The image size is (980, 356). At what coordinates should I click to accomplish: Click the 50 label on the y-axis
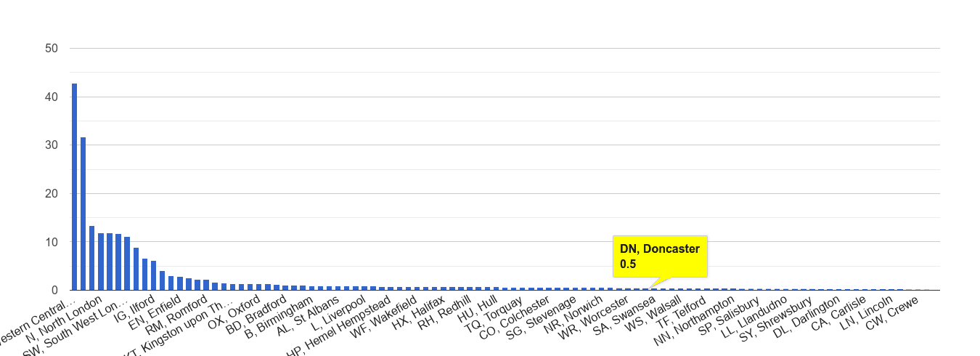tap(52, 48)
